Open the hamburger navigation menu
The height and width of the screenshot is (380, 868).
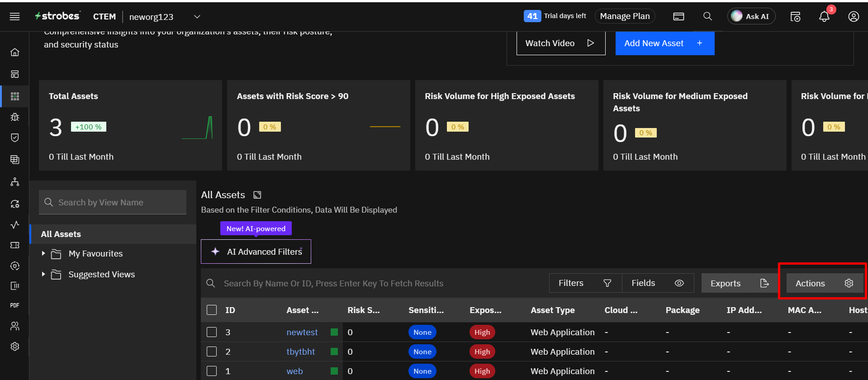click(15, 17)
